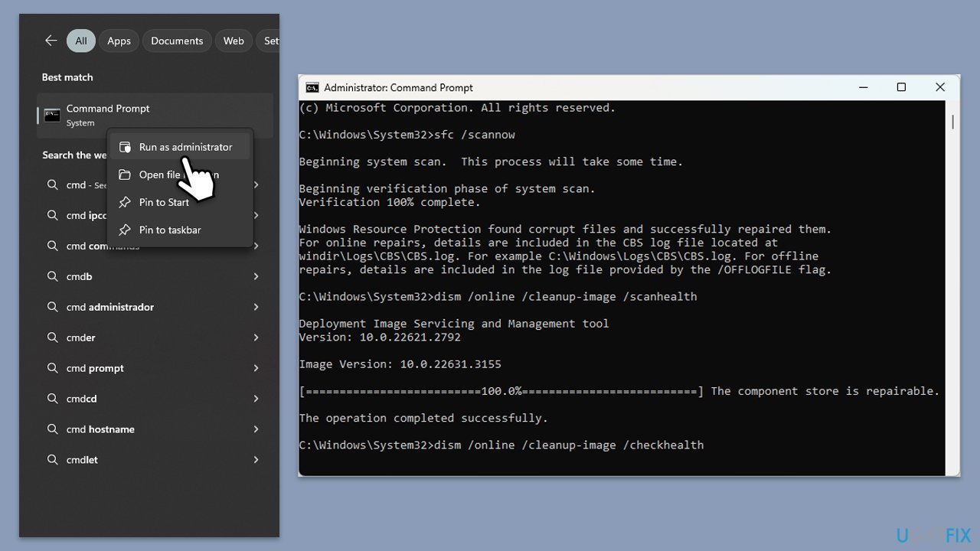Expand the cmd administrador suggestion arrow

(256, 307)
